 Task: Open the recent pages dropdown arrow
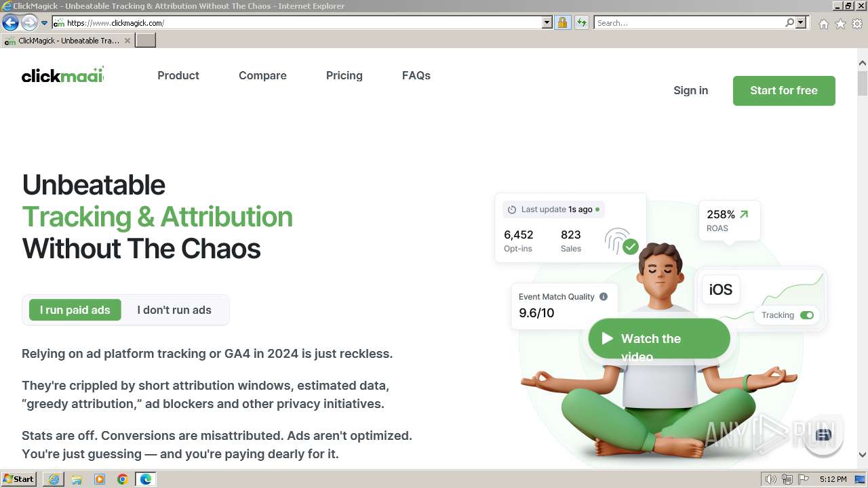[x=45, y=23]
